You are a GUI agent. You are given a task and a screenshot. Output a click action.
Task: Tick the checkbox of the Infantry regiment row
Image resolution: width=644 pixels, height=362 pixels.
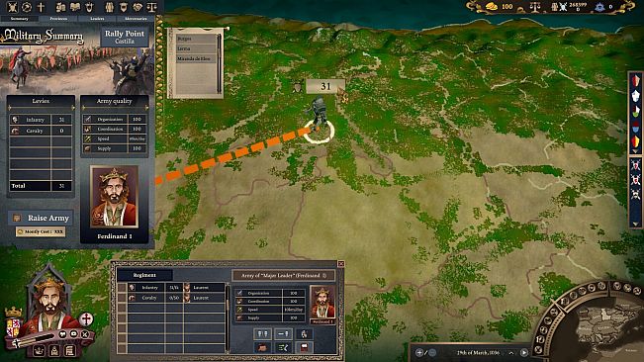122,287
